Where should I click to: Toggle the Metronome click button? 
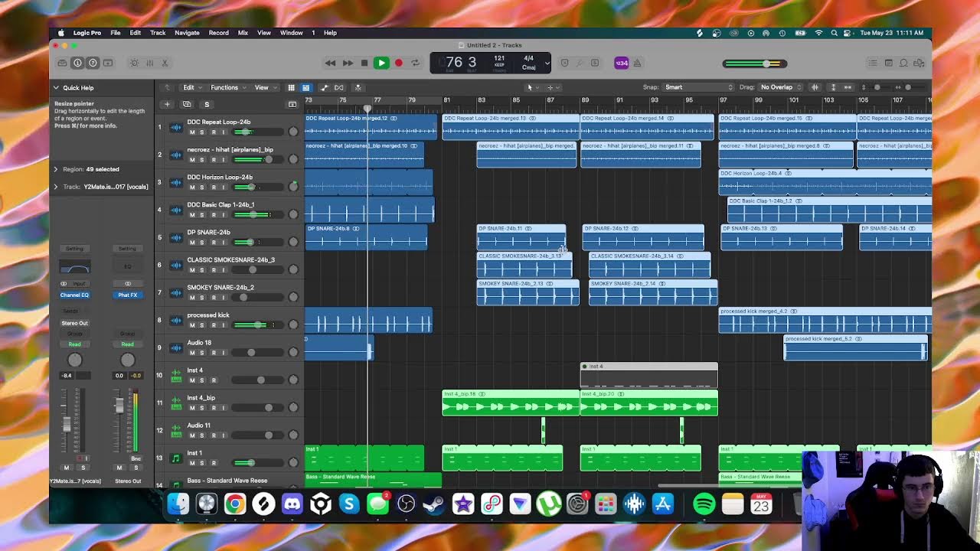[637, 63]
